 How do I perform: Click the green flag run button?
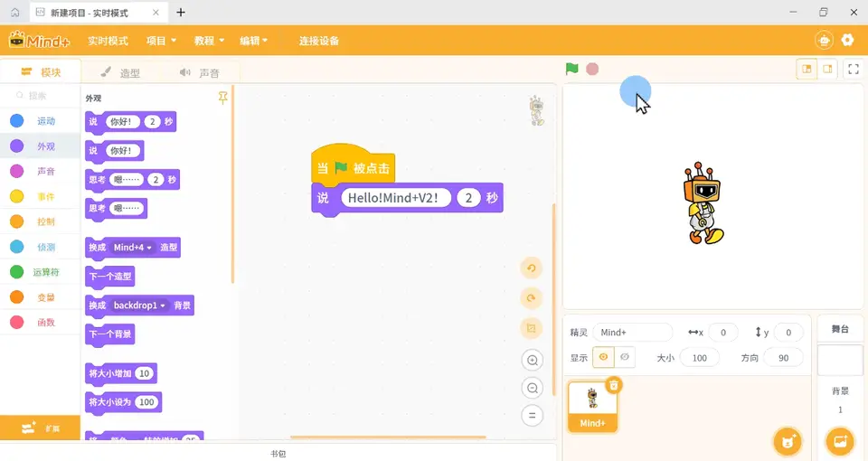click(x=571, y=70)
